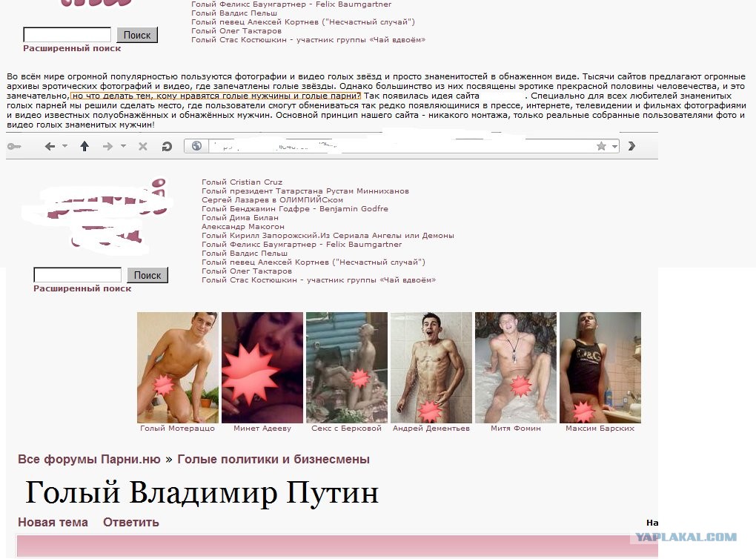This screenshot has width=756, height=559.
Task: Open the Сергей Лазарев в ОЛИМПИЙСком link
Action: click(273, 199)
